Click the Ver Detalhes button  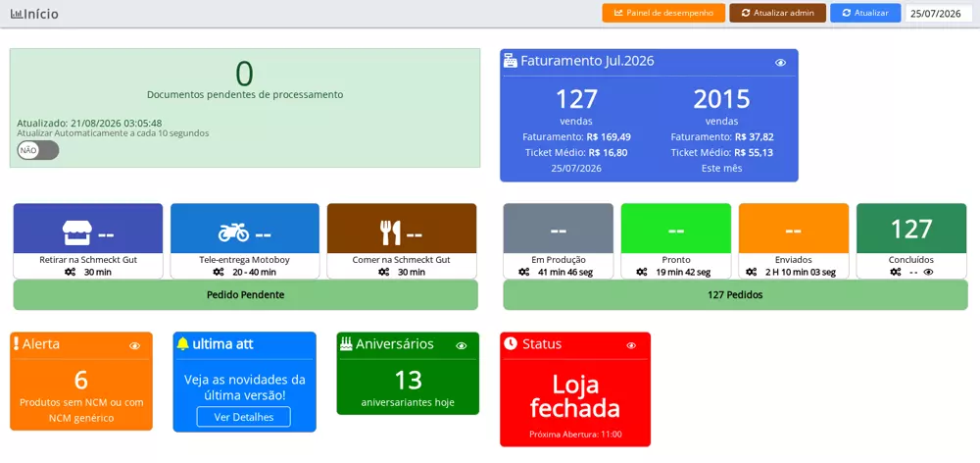(x=244, y=417)
